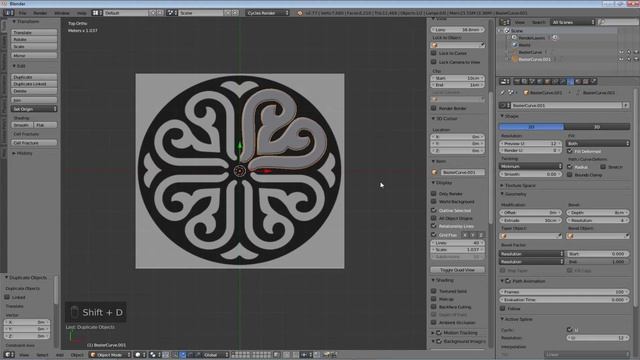Open the Set Origin dropdown
The image size is (640, 360).
pos(34,109)
